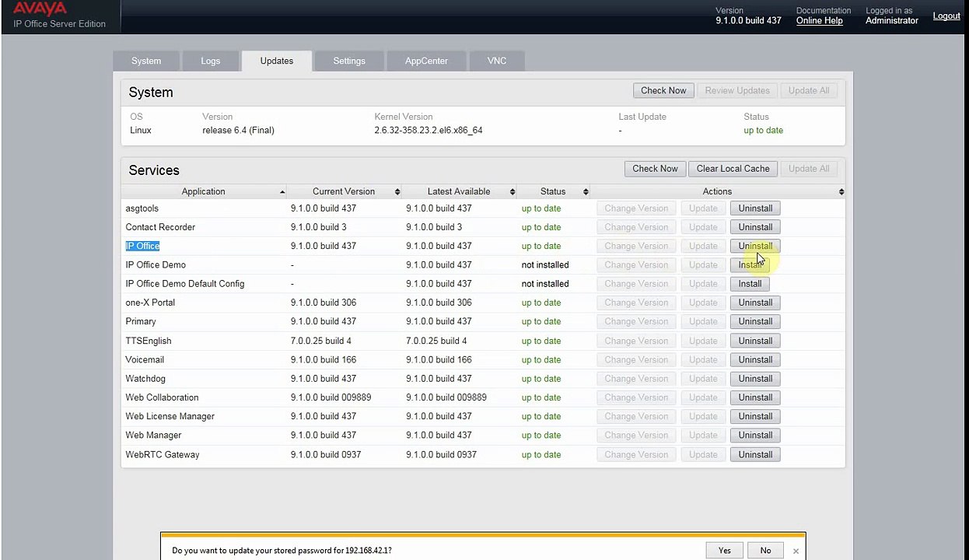Screen dimensions: 969x560
Task: Click the Avaya logo
Action: [x=40, y=9]
